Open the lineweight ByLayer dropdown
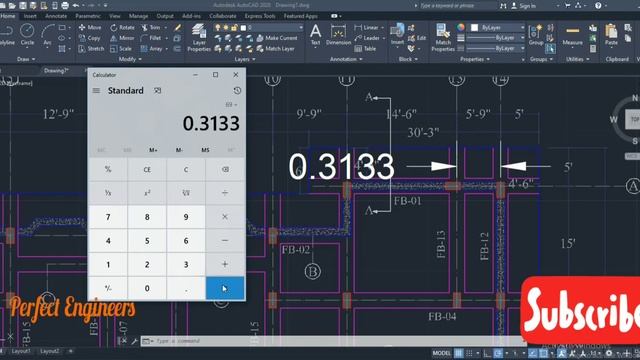The height and width of the screenshot is (360, 640). click(x=496, y=38)
